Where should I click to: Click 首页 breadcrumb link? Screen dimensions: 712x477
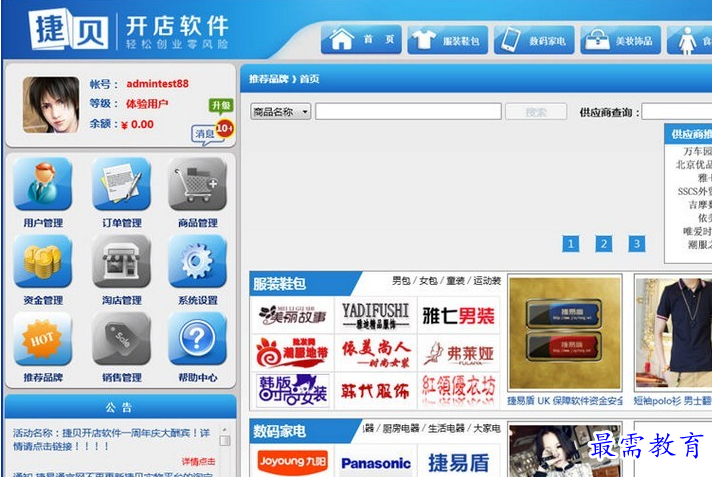point(309,79)
